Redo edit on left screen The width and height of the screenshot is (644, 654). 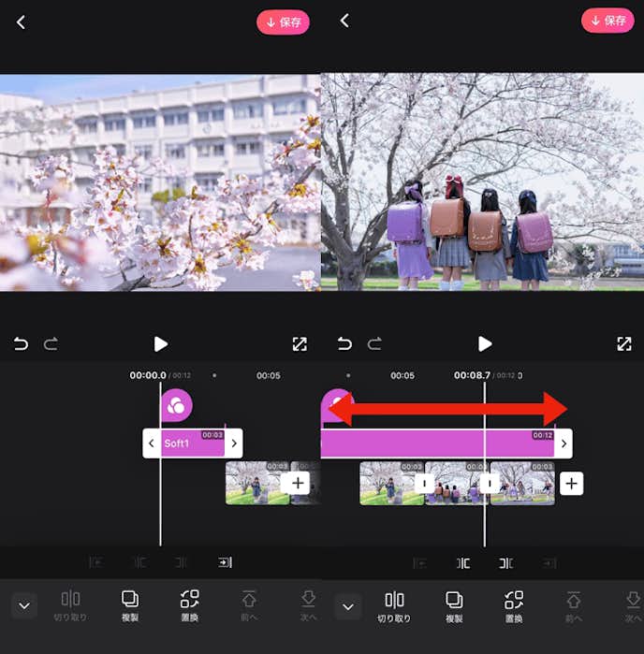click(51, 344)
